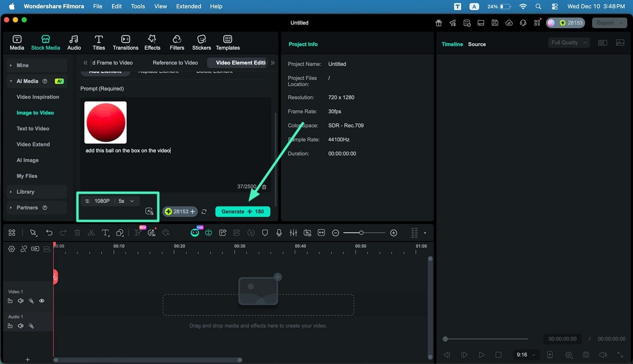Open the Tools menu in the menu bar
The width and height of the screenshot is (633, 364).
pos(138,6)
